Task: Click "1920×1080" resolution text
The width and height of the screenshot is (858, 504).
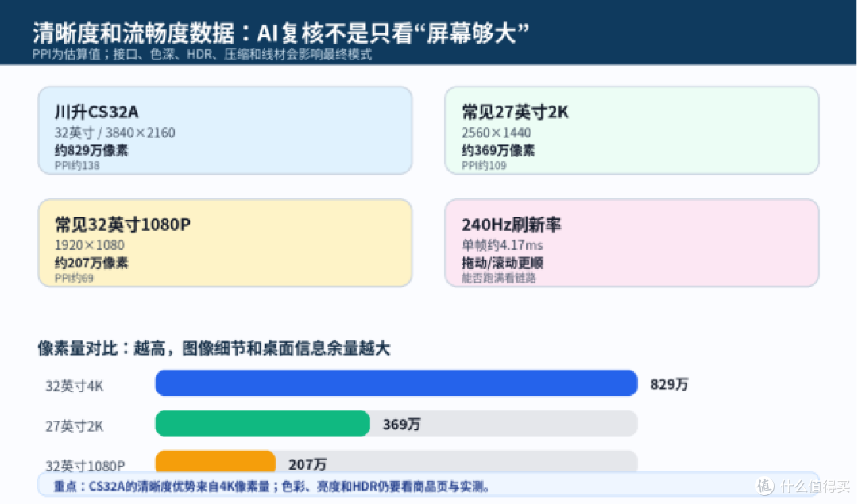Action: tap(89, 245)
